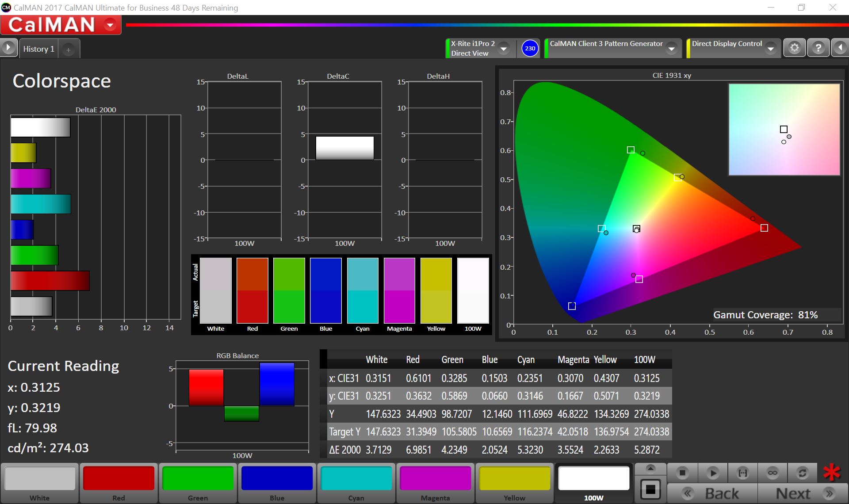Open the help question mark icon

[818, 48]
